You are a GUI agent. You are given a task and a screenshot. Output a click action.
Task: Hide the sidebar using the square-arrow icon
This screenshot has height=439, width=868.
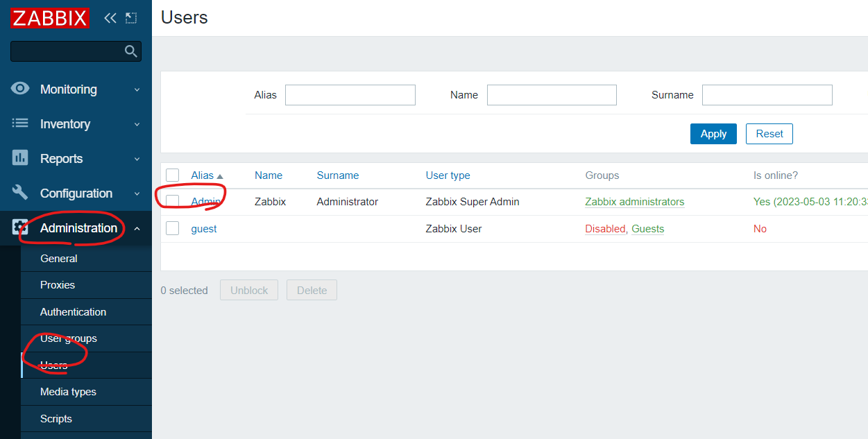pyautogui.click(x=131, y=18)
